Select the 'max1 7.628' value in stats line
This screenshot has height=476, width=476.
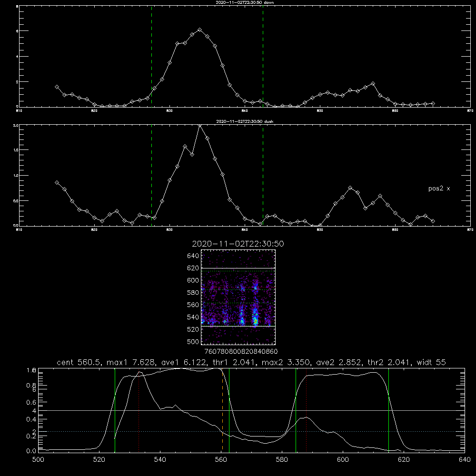pyautogui.click(x=130, y=362)
